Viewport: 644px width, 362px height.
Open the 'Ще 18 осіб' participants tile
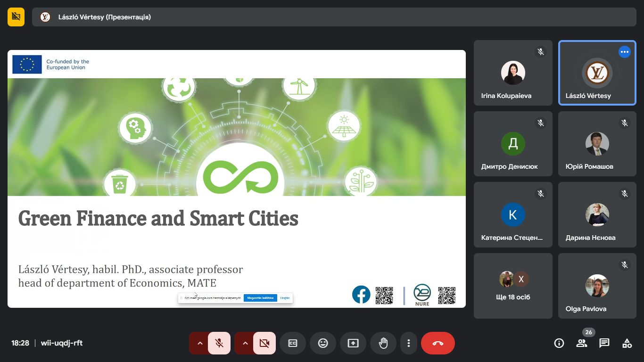point(513,286)
